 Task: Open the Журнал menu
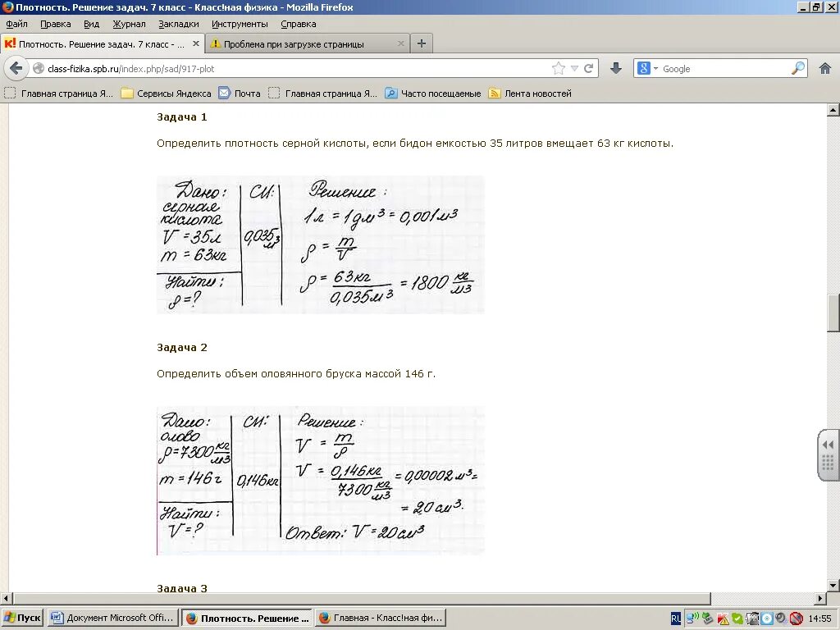click(x=129, y=24)
